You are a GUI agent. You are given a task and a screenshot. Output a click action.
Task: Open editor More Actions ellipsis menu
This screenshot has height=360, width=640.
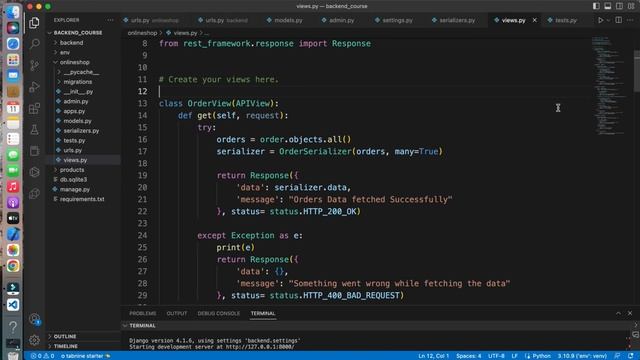tap(630, 20)
